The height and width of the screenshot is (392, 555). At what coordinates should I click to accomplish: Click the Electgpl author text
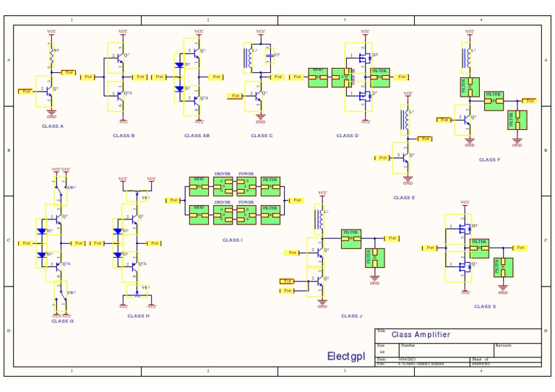(346, 357)
